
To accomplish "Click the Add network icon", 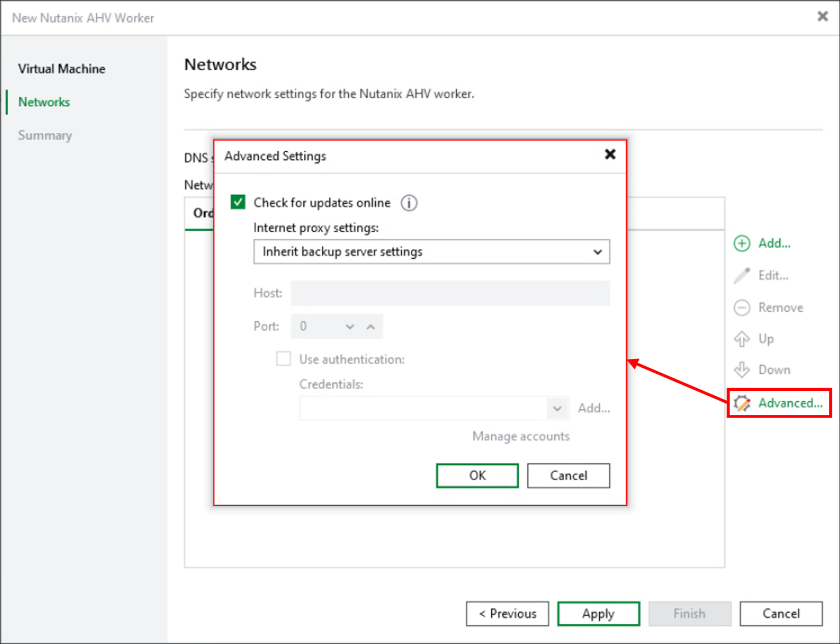I will (742, 243).
